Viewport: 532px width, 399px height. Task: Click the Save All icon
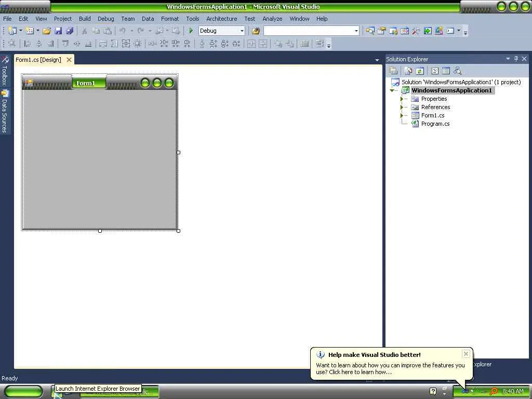(70, 31)
